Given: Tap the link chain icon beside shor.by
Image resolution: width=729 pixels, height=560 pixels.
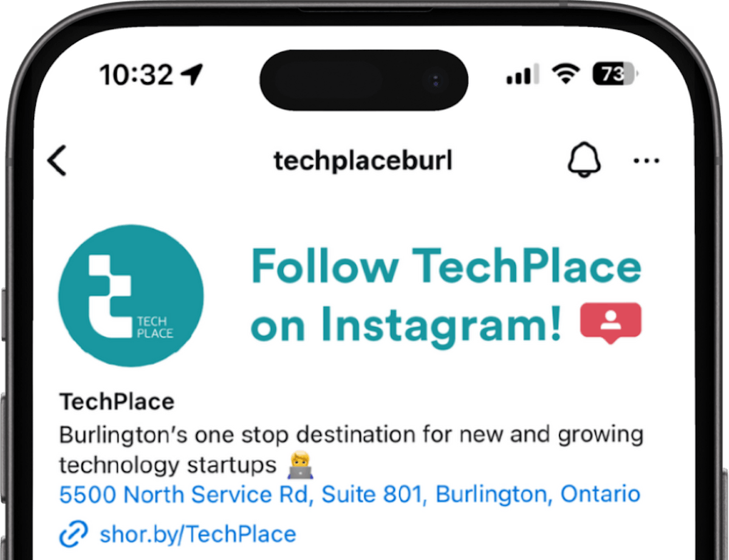Looking at the screenshot, I should [x=74, y=533].
